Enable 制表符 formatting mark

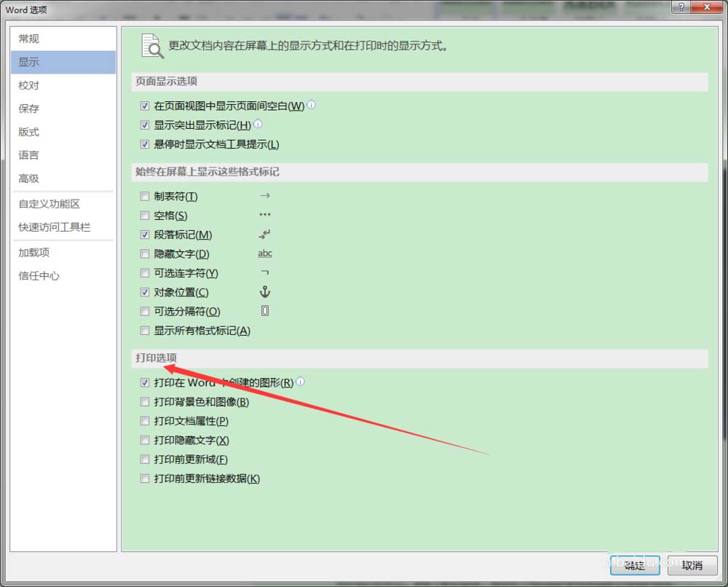(x=145, y=197)
